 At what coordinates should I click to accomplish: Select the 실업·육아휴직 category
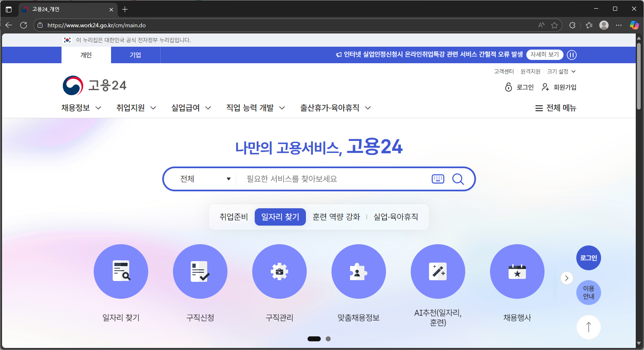395,217
